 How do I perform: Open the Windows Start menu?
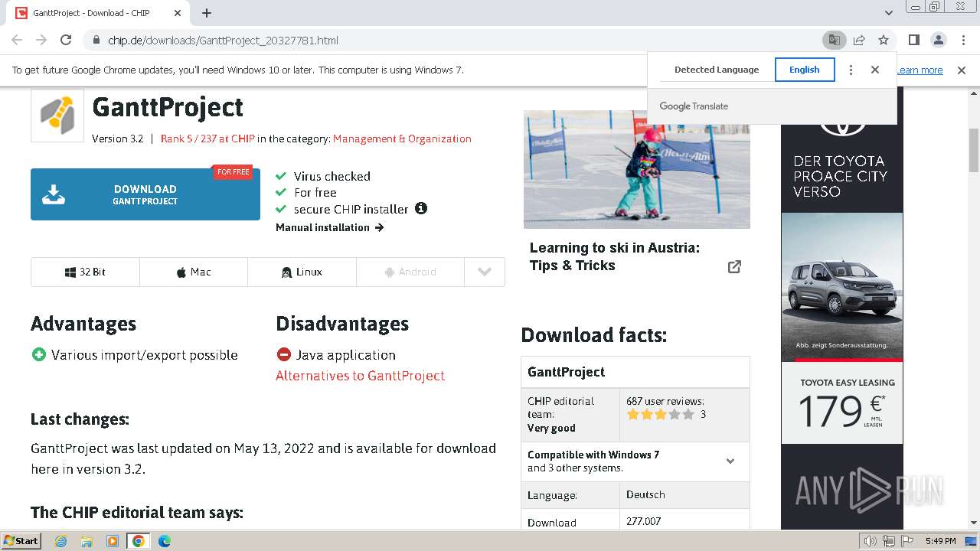pos(21,541)
